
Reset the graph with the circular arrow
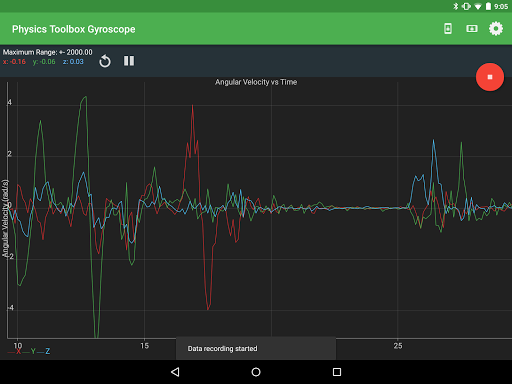pyautogui.click(x=105, y=61)
